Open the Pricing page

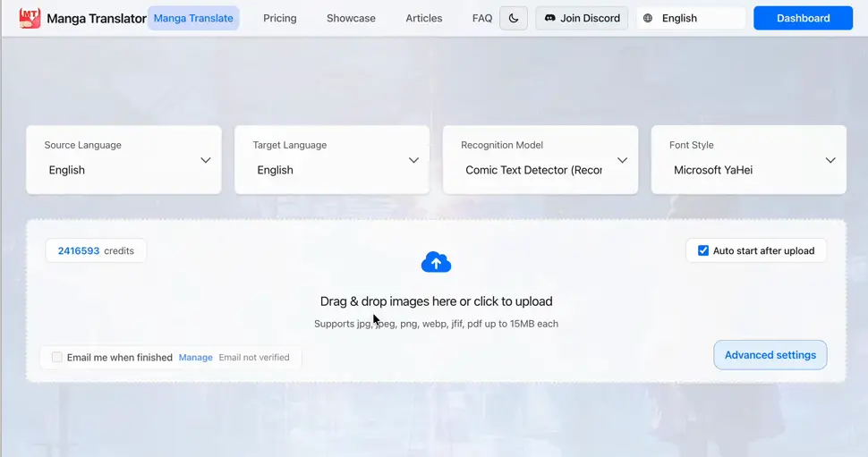click(x=279, y=18)
